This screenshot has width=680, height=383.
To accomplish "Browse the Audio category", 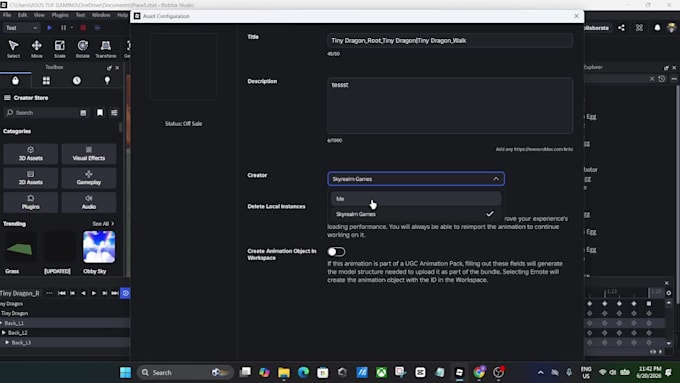I will 89,202.
